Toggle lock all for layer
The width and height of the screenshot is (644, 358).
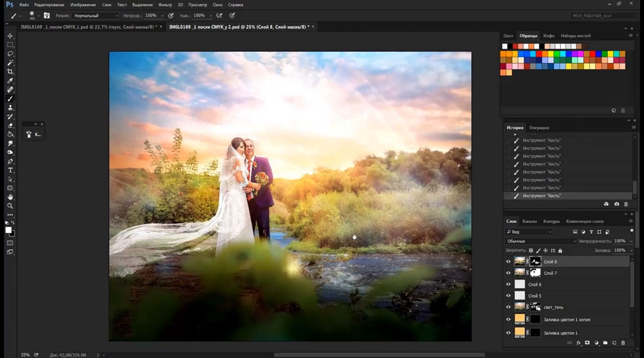click(x=560, y=250)
